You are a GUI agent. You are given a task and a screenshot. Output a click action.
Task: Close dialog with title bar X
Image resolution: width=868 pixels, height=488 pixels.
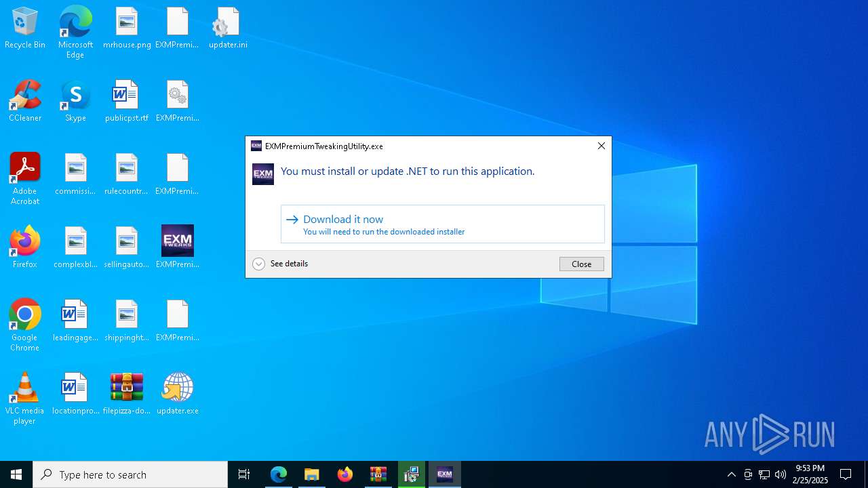tap(601, 146)
